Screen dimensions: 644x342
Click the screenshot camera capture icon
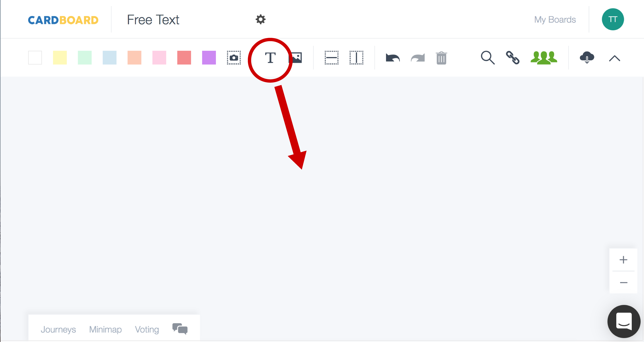(234, 58)
